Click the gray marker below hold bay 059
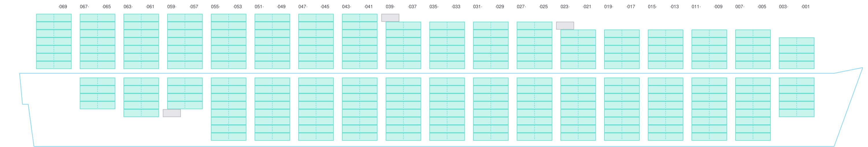Viewport: 868px width, 147px height. coord(172,113)
